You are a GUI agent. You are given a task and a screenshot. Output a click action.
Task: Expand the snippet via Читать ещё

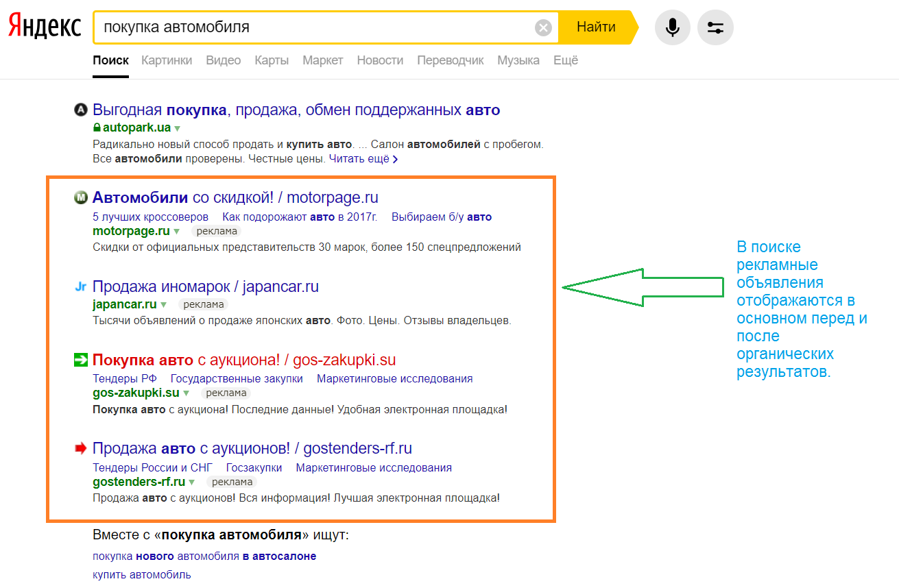(x=363, y=158)
